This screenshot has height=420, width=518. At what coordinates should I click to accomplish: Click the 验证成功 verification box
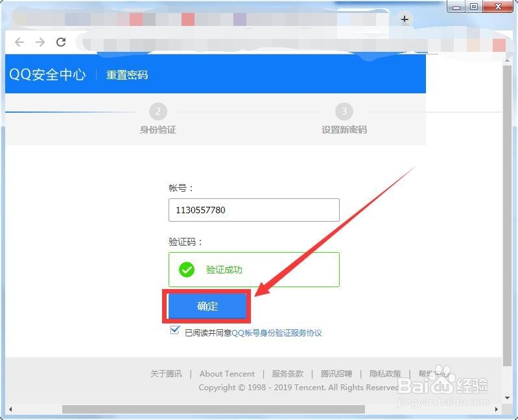(x=253, y=270)
